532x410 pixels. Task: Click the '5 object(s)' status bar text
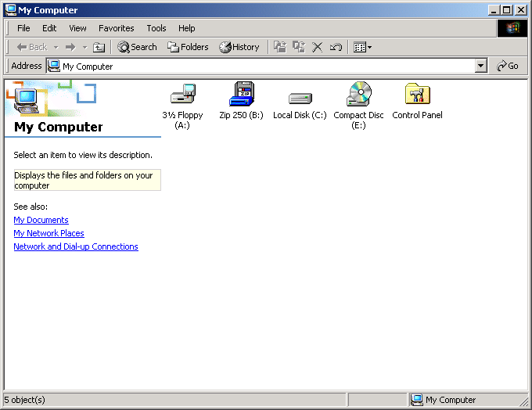(24, 400)
